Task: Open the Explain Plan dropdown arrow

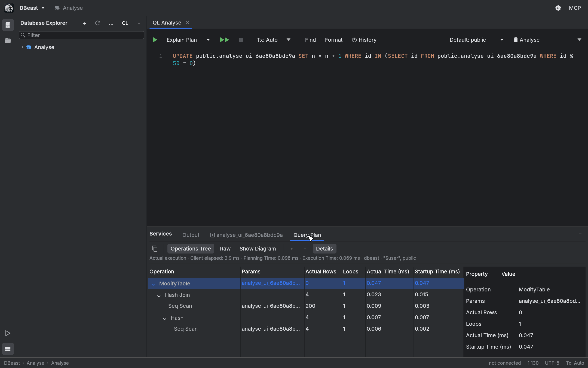Action: (208, 40)
